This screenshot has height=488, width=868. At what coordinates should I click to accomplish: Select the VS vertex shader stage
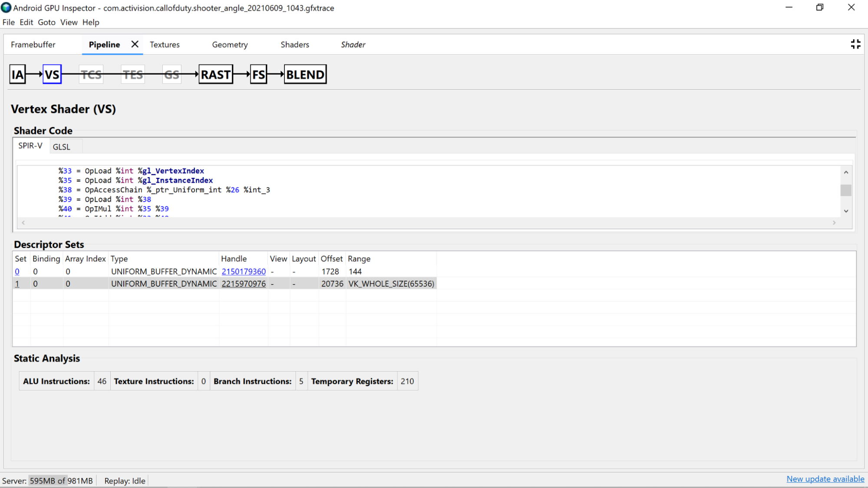[52, 75]
